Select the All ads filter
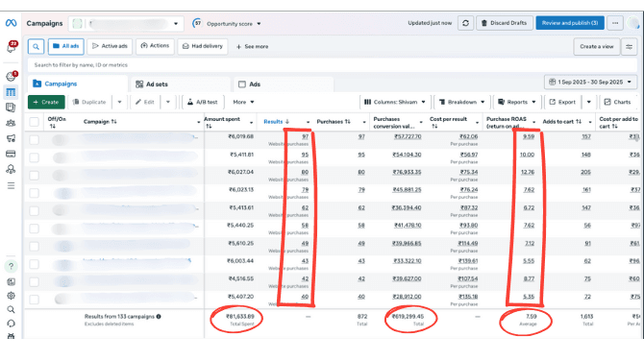This screenshot has width=644, height=361. pos(65,46)
